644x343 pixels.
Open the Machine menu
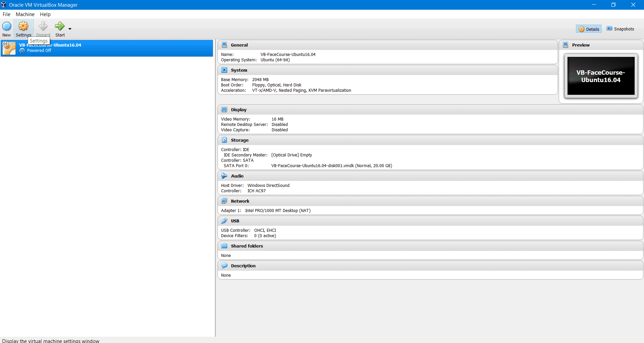(x=25, y=14)
